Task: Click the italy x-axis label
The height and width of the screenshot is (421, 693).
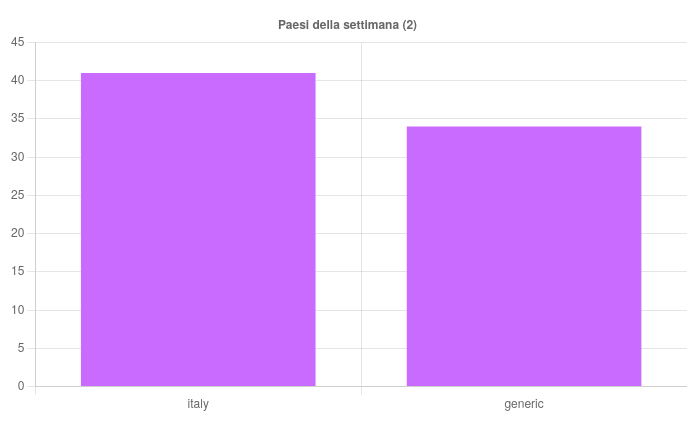Action: point(198,404)
